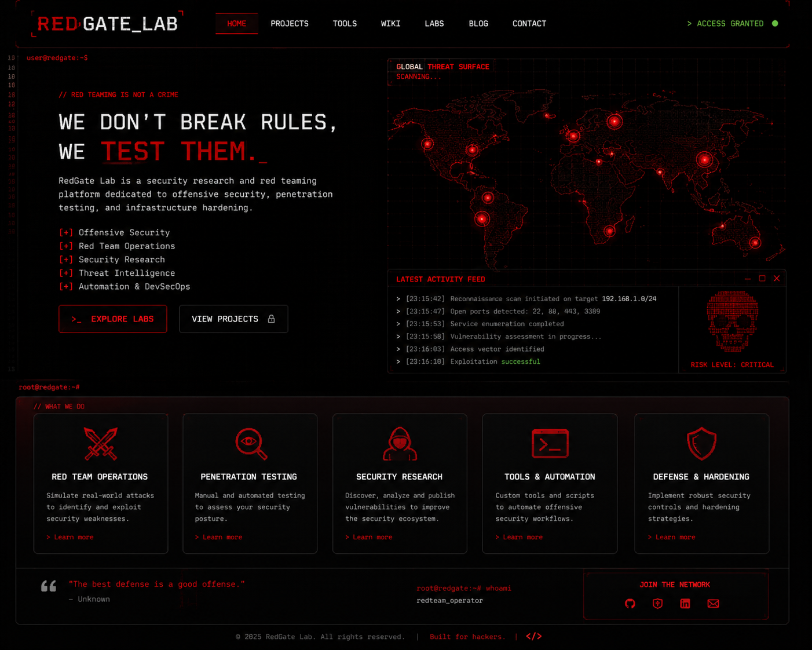Click the Exploitation successful log line

point(468,361)
